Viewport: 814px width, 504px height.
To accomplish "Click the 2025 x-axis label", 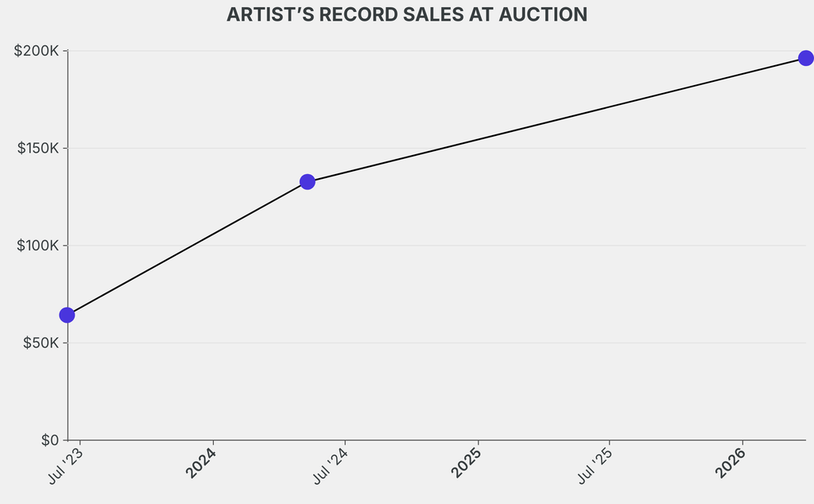I will coord(467,463).
